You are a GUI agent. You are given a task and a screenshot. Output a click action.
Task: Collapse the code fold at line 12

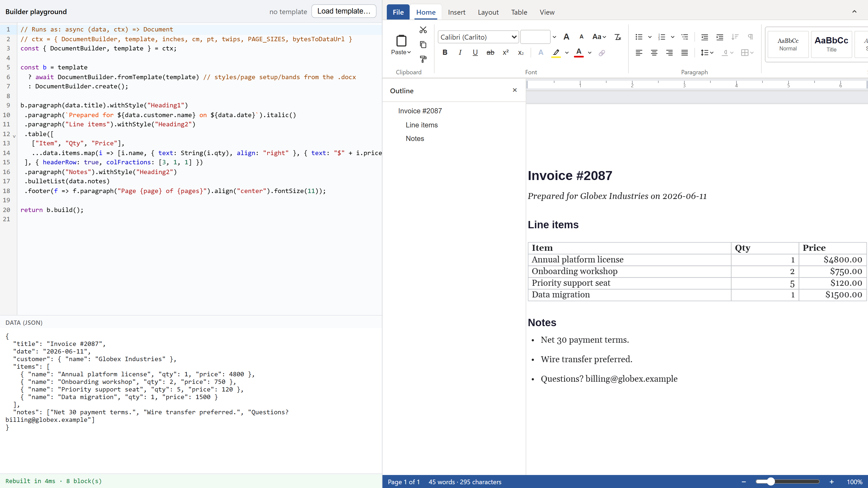click(14, 136)
